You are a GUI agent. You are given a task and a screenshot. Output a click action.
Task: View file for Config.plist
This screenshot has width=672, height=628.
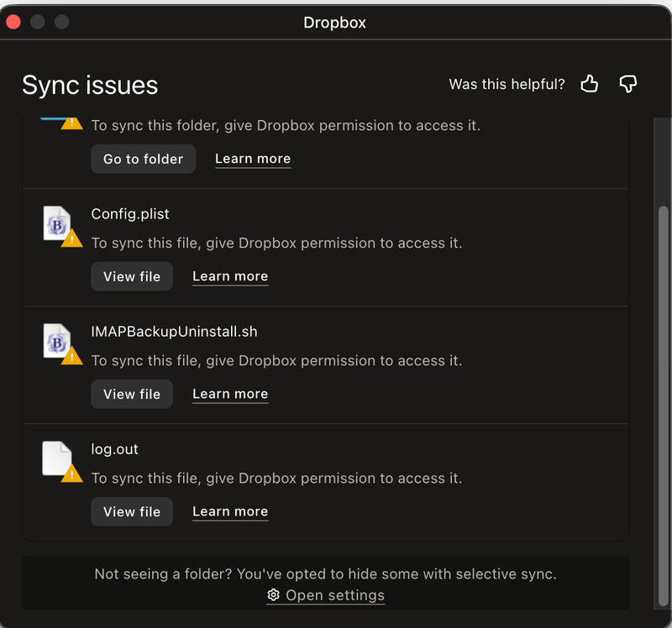coord(132,276)
